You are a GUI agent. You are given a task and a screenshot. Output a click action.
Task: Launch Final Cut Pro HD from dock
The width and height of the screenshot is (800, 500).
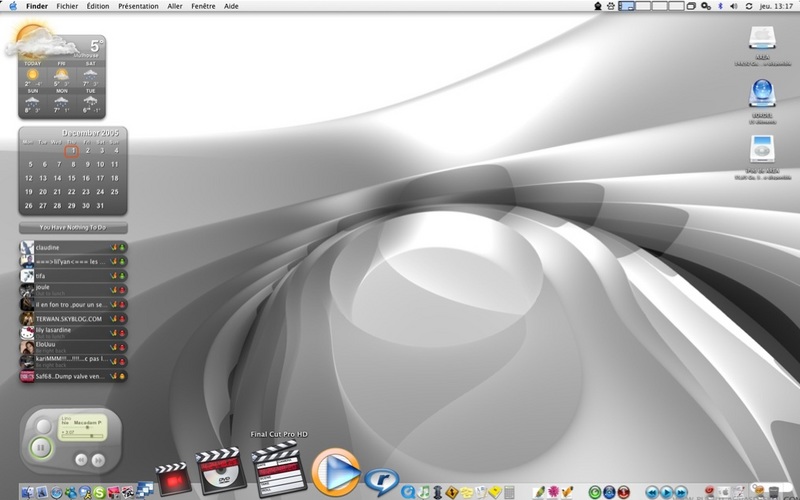pyautogui.click(x=279, y=468)
